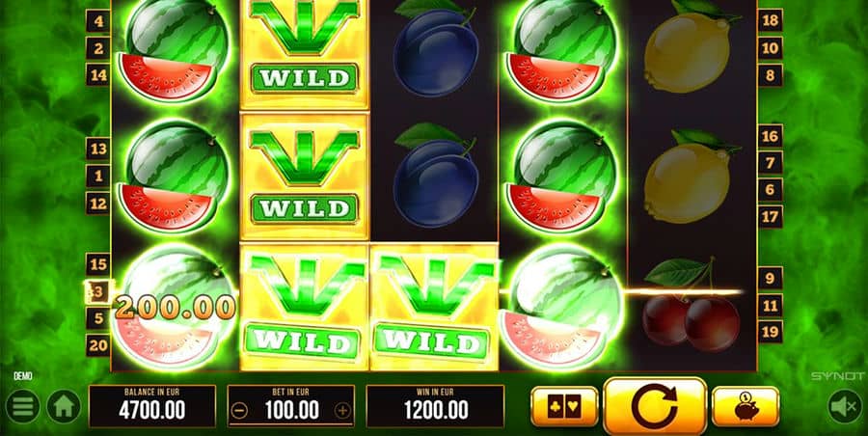Select payline number 3 marker
The width and height of the screenshot is (868, 436).
[98, 292]
